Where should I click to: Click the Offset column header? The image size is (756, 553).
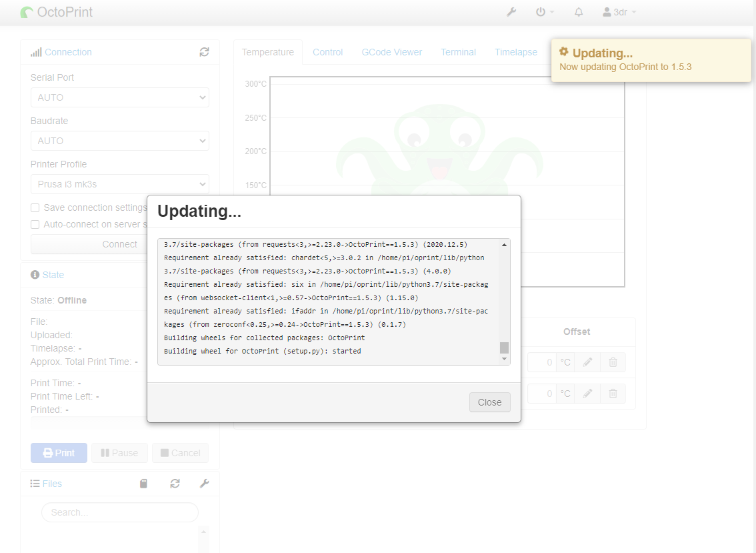point(577,332)
